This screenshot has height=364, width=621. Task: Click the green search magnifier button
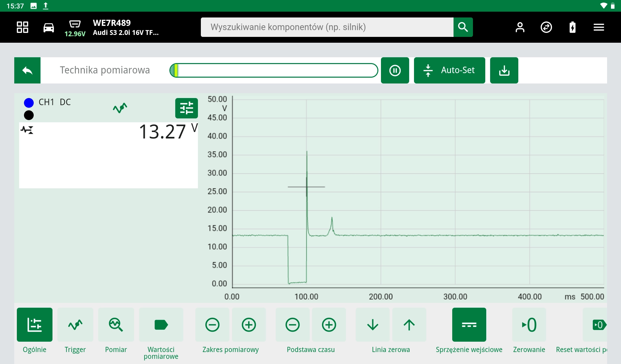tap(463, 27)
